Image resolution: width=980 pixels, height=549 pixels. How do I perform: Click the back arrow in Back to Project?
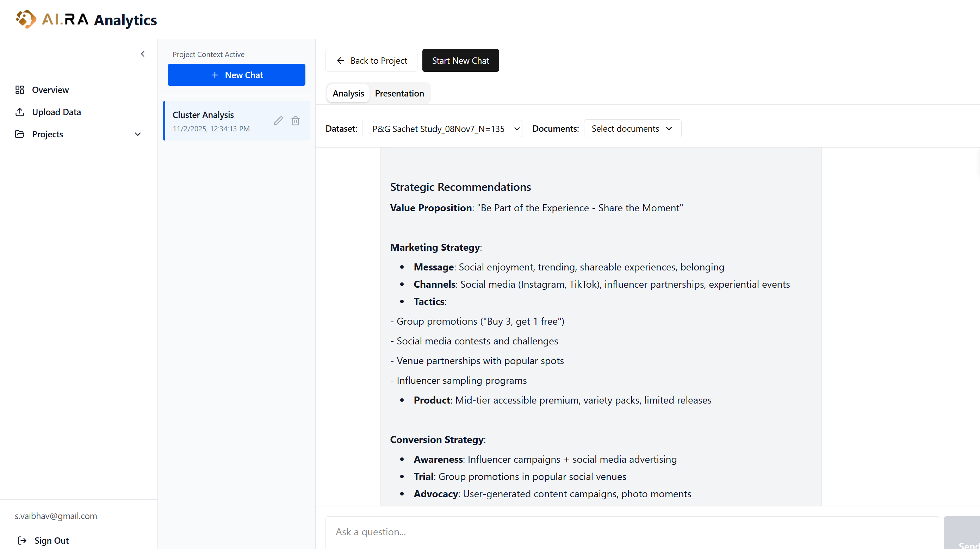(341, 61)
